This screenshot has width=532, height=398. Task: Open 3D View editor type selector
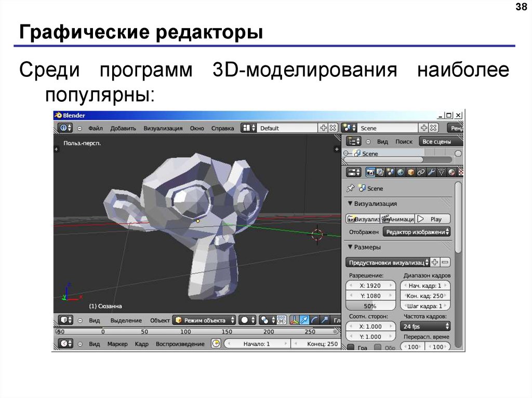pyautogui.click(x=66, y=320)
